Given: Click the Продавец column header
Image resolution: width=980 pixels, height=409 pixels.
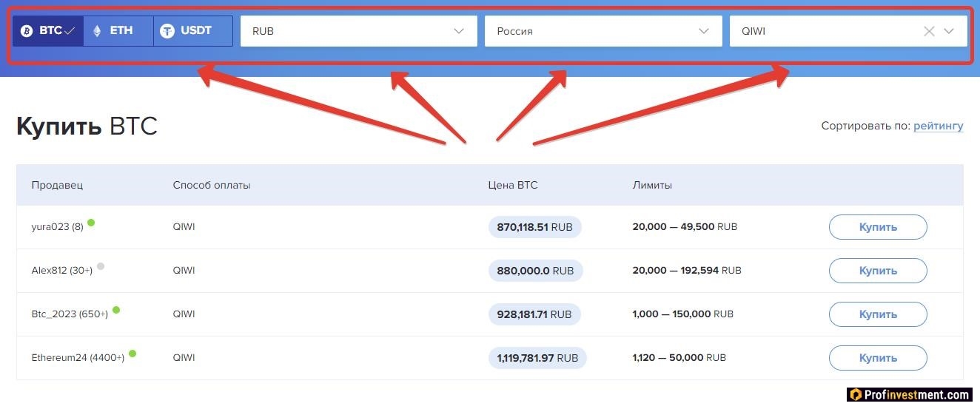Looking at the screenshot, I should click(x=58, y=185).
